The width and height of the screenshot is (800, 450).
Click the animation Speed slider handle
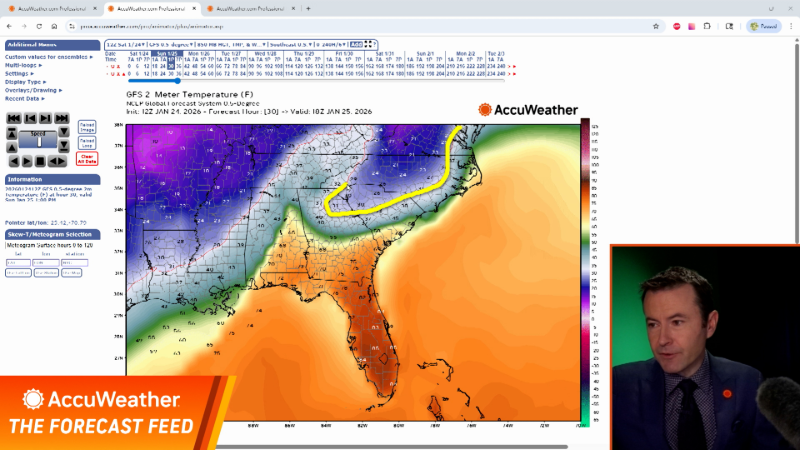click(40, 141)
